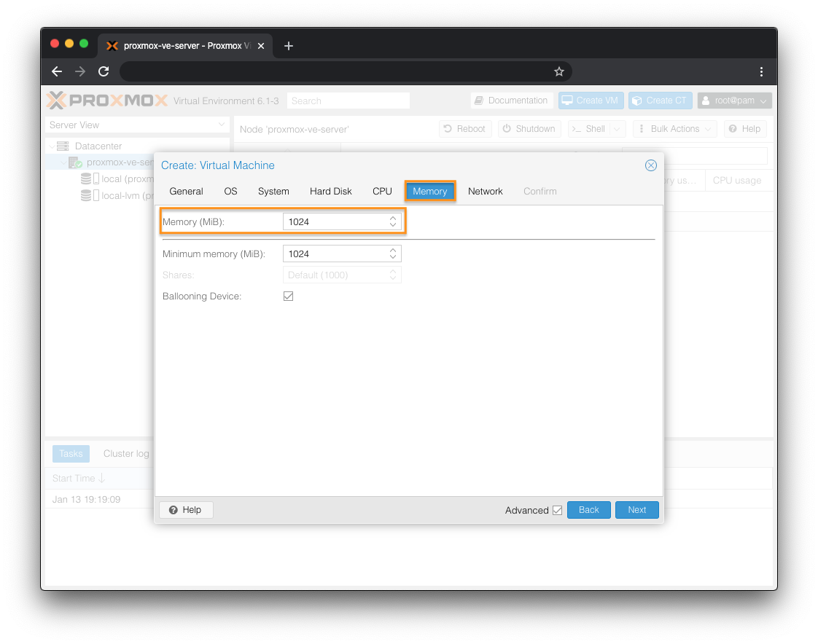Click the local-lvm storage disk icon
This screenshot has width=818, height=644.
pos(86,195)
